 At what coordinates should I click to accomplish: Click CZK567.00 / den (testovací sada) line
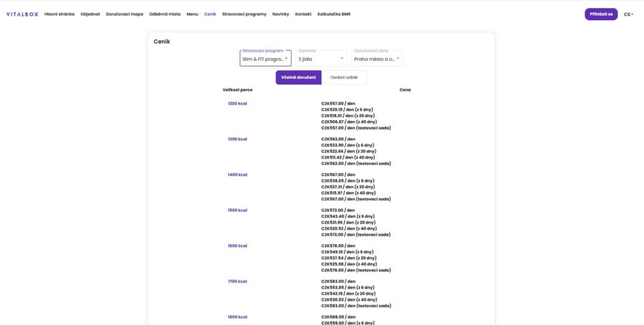[356, 199]
